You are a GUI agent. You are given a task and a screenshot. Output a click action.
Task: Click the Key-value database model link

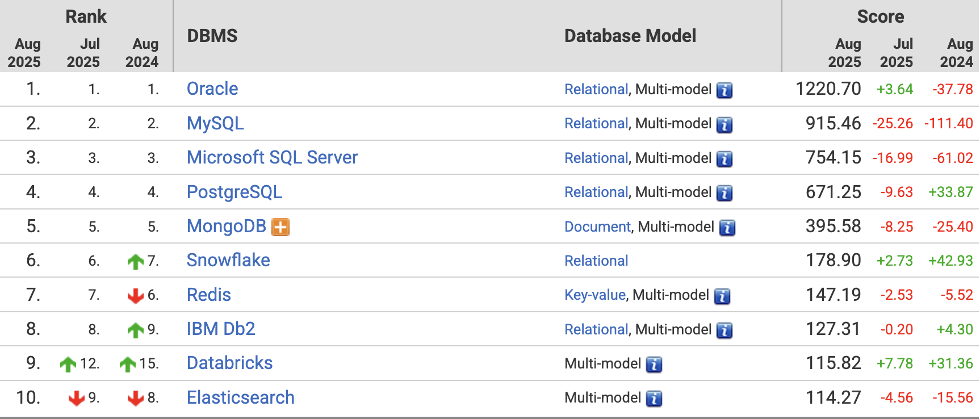(594, 295)
